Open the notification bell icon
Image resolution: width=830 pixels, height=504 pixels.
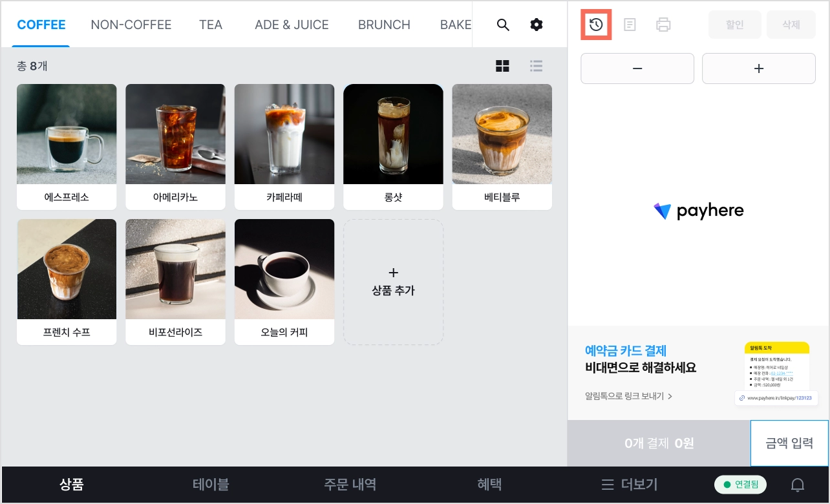798,485
